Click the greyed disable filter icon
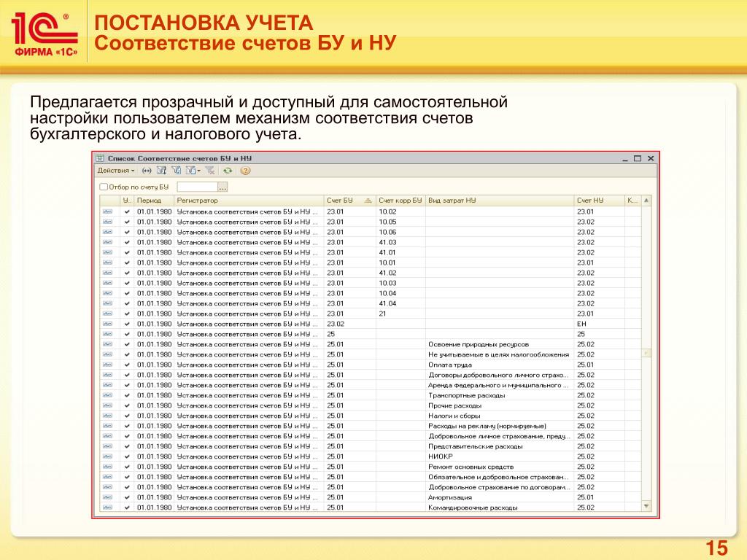The image size is (747, 560). pos(210,171)
